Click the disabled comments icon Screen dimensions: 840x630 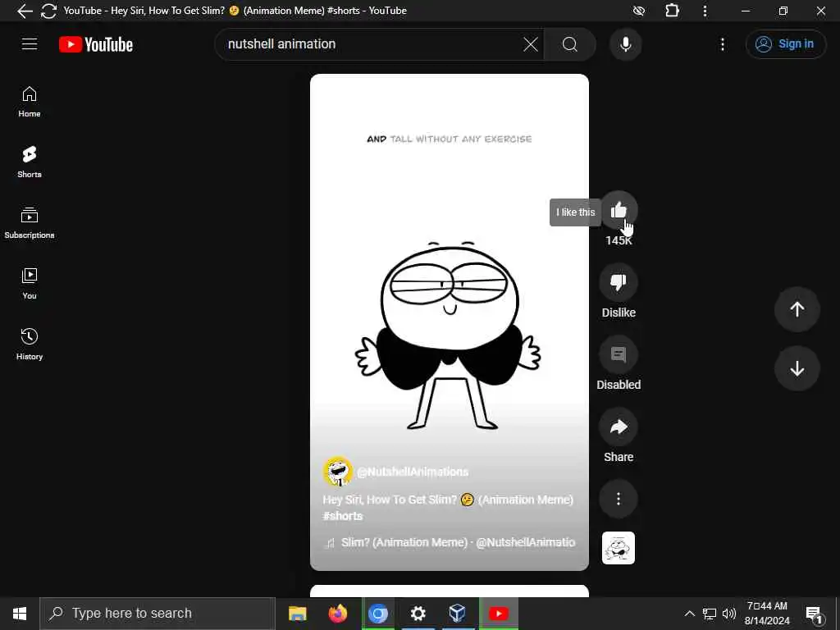pyautogui.click(x=619, y=354)
